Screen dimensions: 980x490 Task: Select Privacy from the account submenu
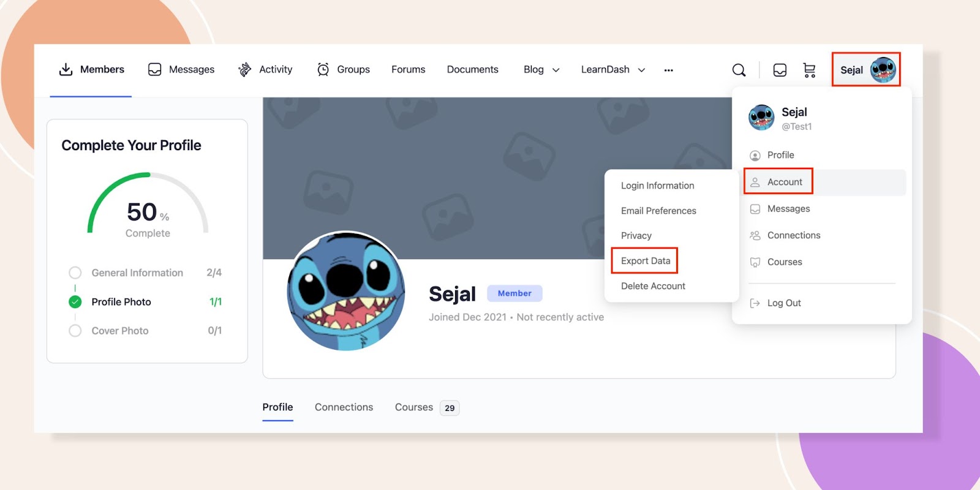click(x=636, y=236)
